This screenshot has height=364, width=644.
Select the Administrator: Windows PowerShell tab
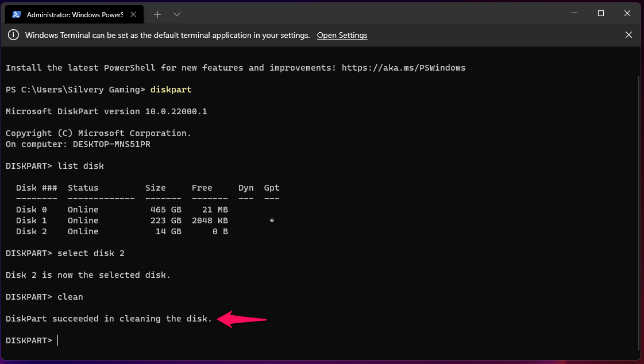click(x=75, y=14)
